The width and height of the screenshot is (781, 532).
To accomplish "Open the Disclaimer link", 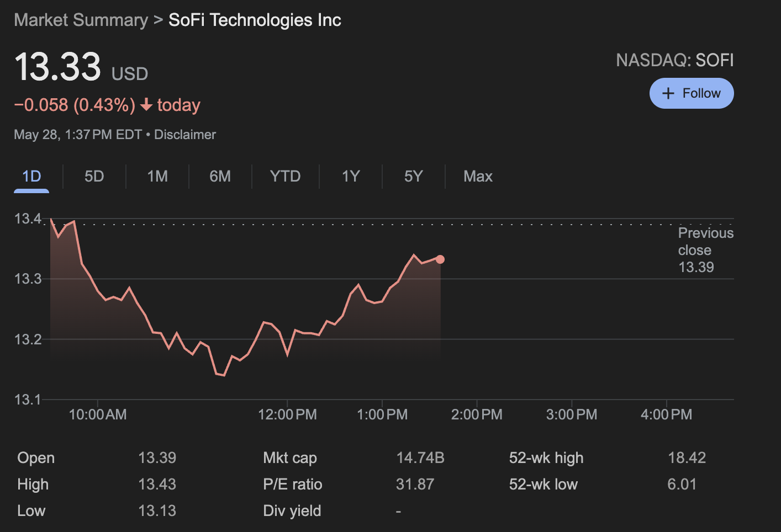I will click(x=185, y=135).
